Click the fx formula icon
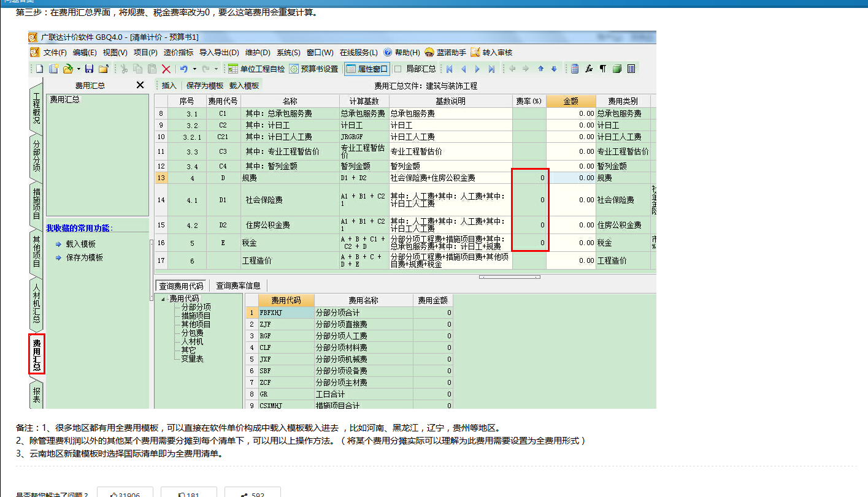 589,69
